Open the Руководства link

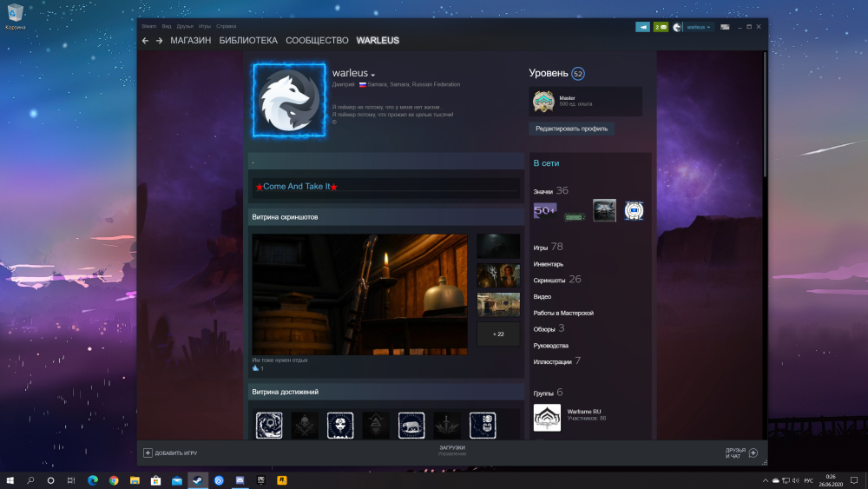pos(551,346)
